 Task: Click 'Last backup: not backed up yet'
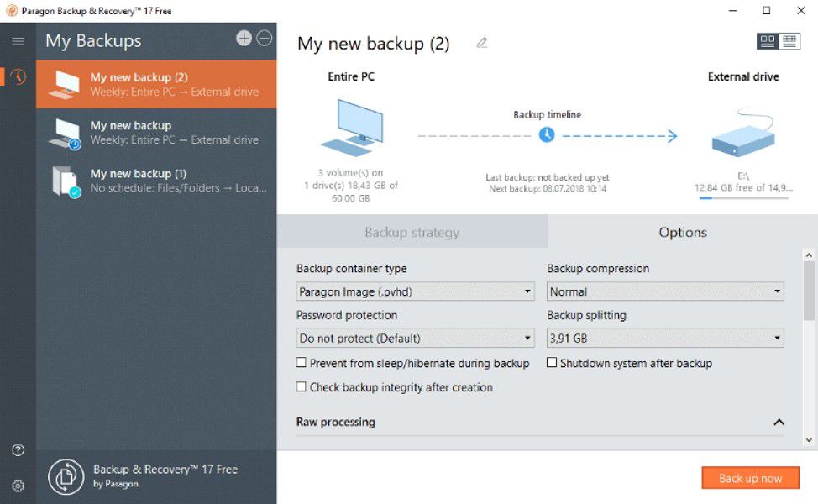[x=548, y=177]
